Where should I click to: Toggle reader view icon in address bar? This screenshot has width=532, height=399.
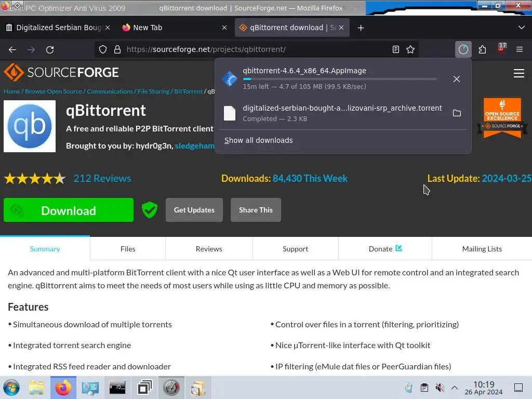(395, 49)
